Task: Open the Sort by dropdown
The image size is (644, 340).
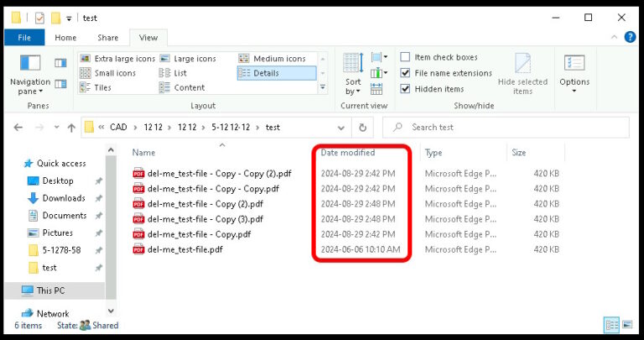Action: tap(353, 74)
